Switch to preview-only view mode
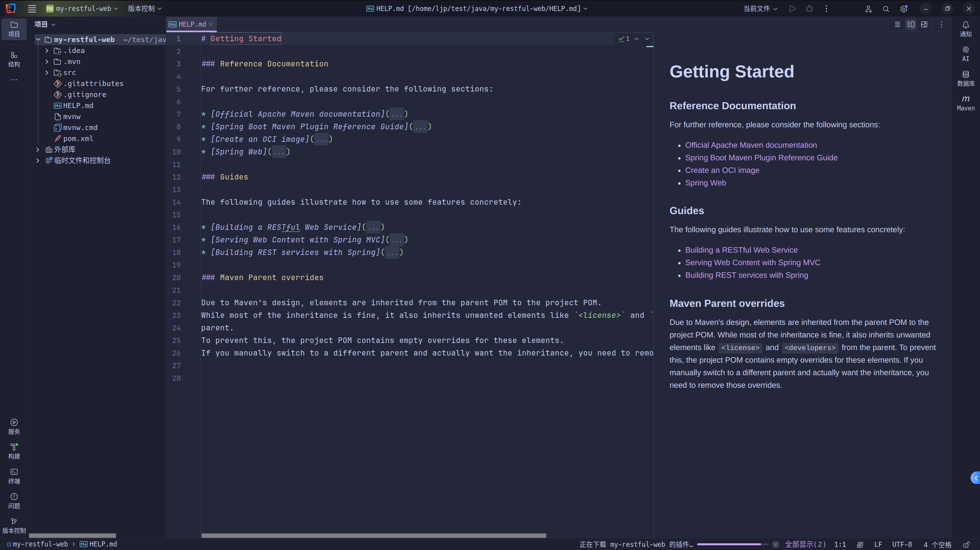 click(x=924, y=24)
